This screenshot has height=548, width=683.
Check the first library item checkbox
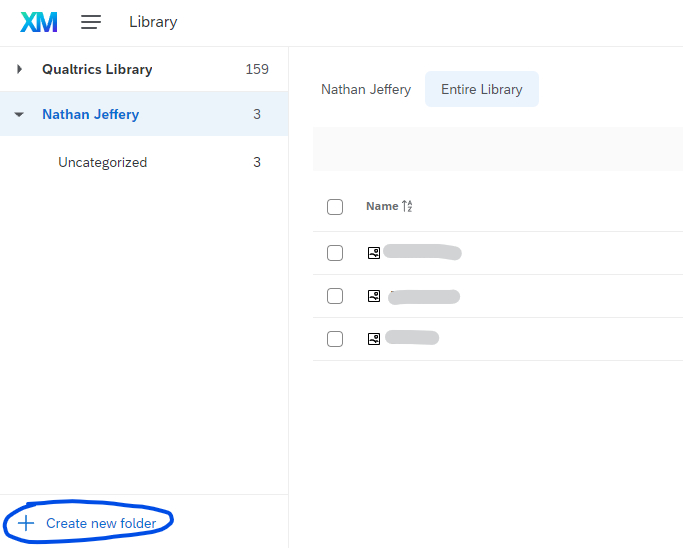point(335,253)
